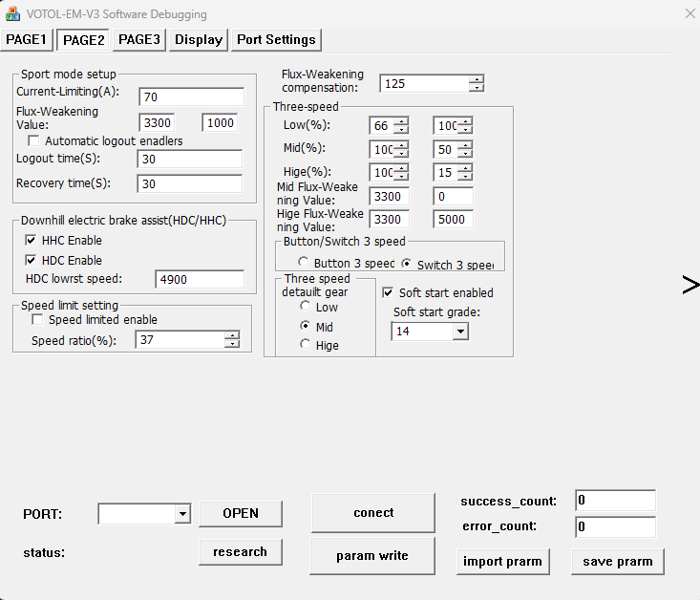Toggle the HDC Enable checkbox
This screenshot has width=700, height=600.
pyautogui.click(x=32, y=261)
